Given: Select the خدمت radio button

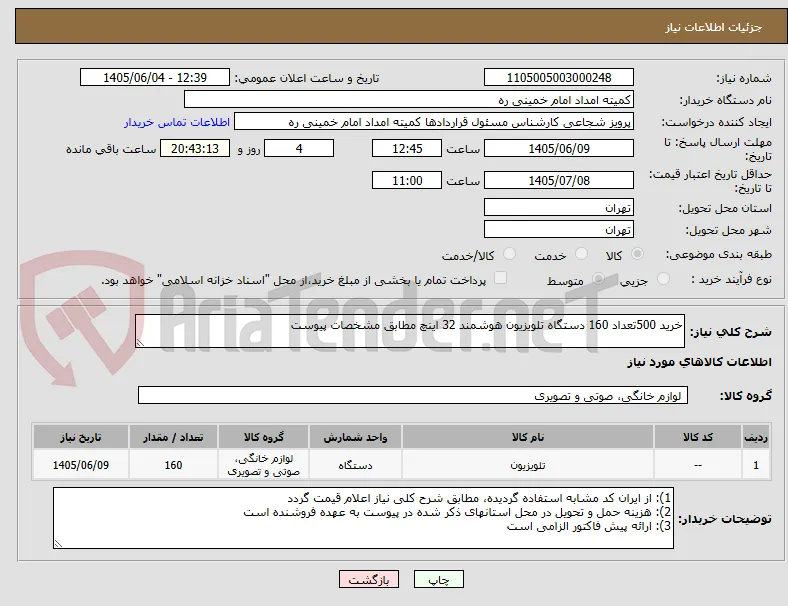Looking at the screenshot, I should (581, 254).
